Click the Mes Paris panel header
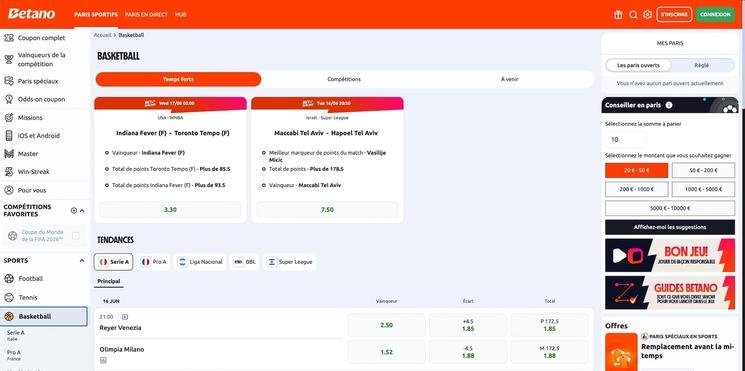 (670, 43)
